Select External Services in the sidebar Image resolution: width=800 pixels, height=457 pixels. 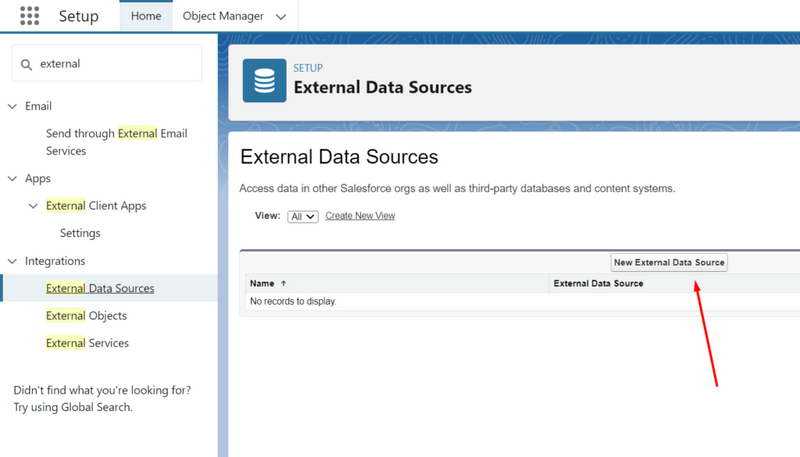tap(87, 343)
